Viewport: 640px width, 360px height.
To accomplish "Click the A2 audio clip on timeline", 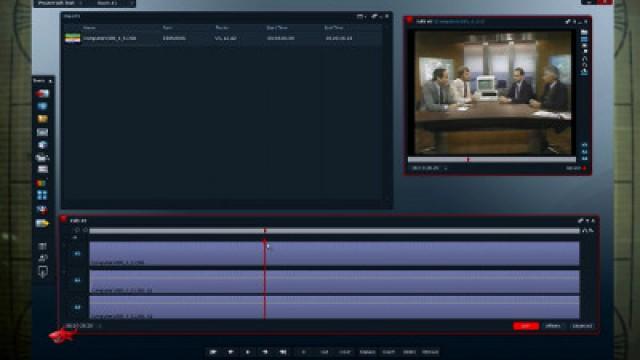I will click(334, 307).
